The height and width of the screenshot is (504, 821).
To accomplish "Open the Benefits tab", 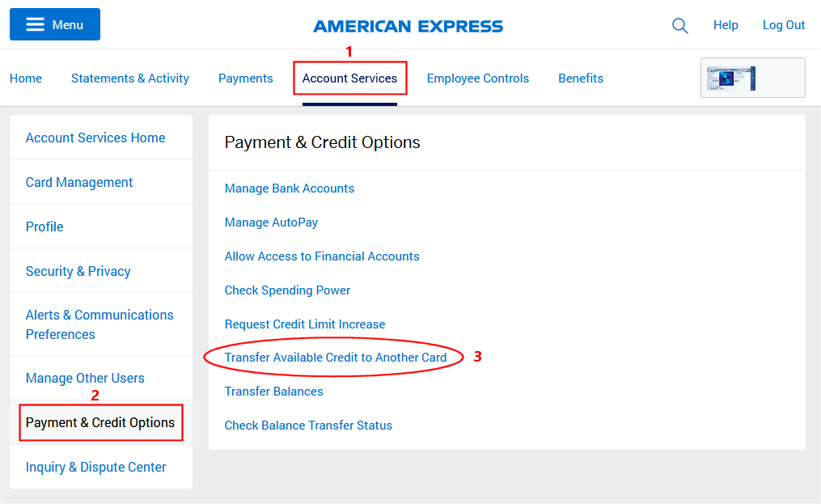I will point(581,78).
